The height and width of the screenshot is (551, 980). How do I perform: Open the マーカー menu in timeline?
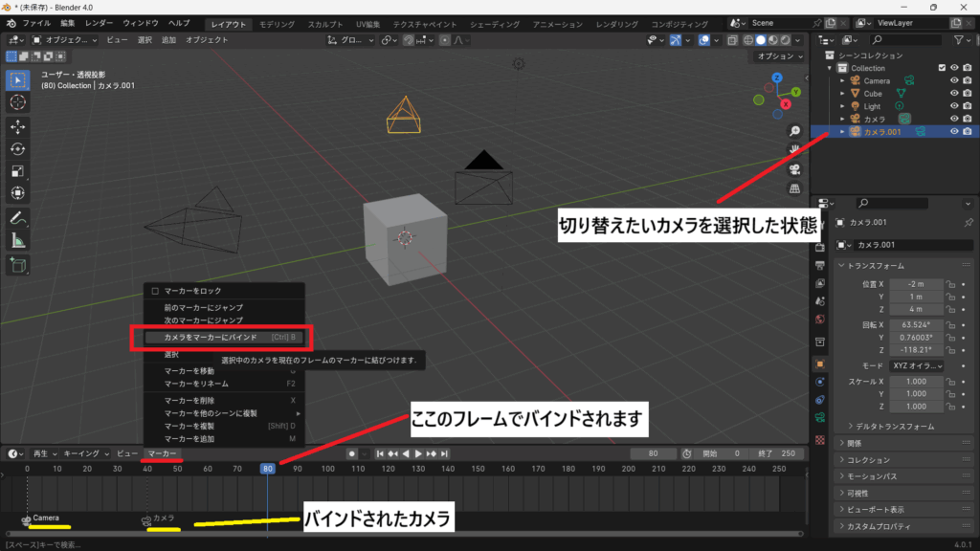pyautogui.click(x=163, y=452)
